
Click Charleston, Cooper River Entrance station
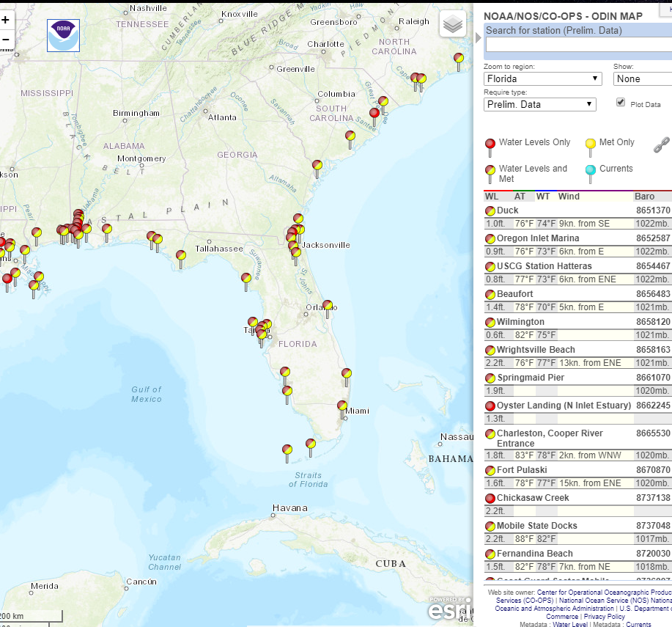click(x=550, y=439)
